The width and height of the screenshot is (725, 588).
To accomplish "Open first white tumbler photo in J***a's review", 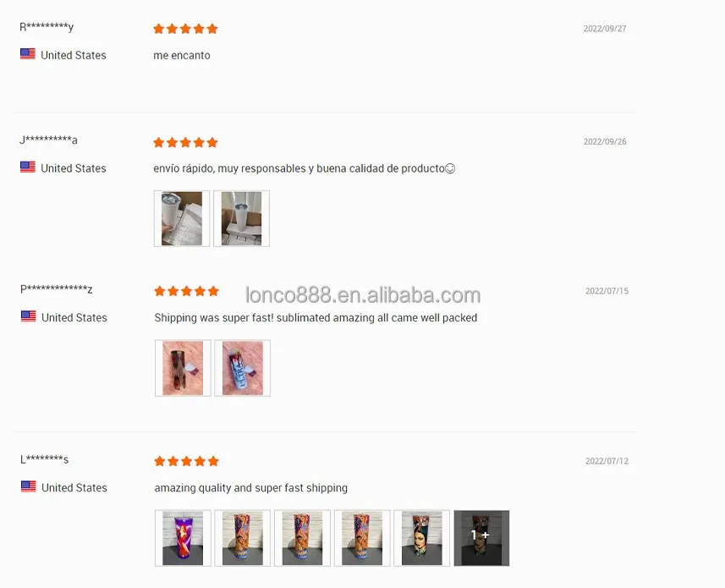I will 182,218.
